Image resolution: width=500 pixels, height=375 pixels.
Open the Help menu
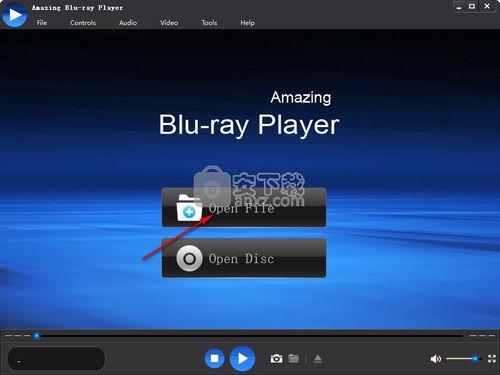point(248,23)
